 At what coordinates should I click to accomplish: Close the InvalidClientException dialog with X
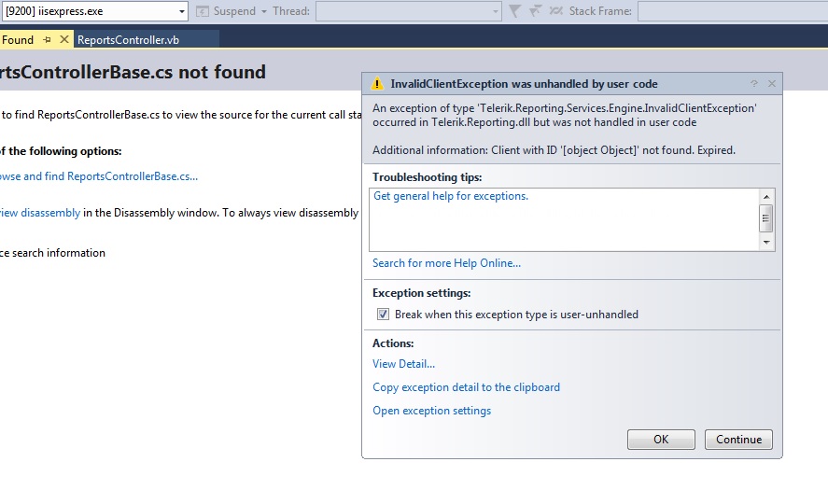[x=772, y=84]
